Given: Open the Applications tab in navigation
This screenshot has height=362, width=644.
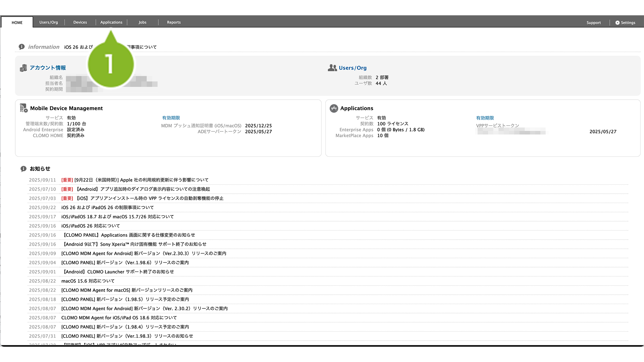Looking at the screenshot, I should tap(111, 22).
